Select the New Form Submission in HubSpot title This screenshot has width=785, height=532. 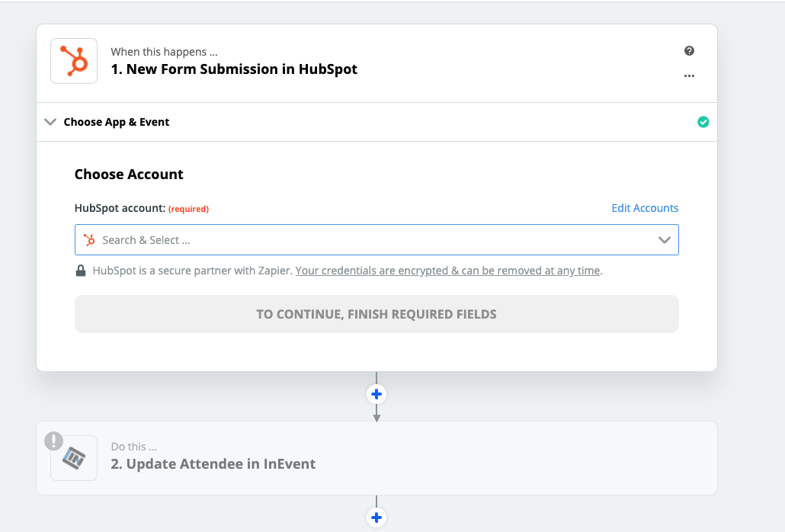234,69
